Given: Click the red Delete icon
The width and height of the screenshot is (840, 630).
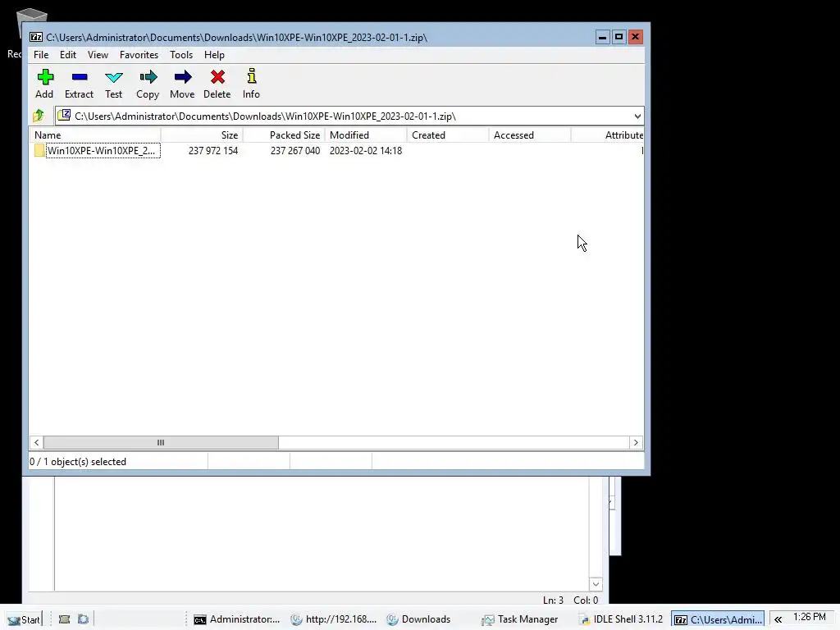Looking at the screenshot, I should (217, 77).
